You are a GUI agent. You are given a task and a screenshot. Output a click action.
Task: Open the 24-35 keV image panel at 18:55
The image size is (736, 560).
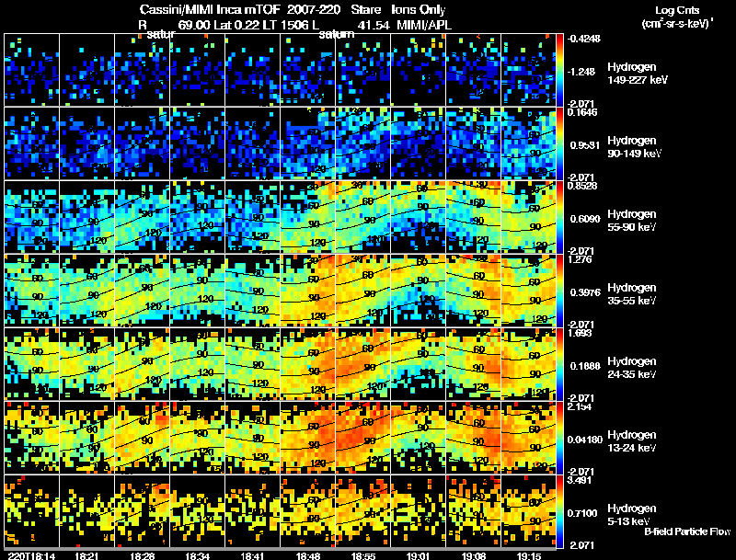click(x=363, y=364)
